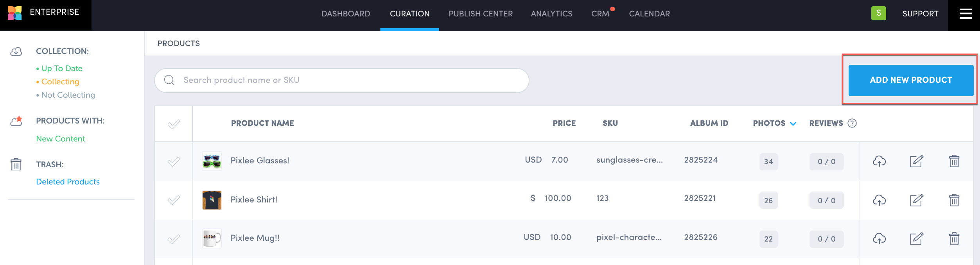
Task: Select the Pixlee Glasses row checkmark
Action: click(174, 161)
